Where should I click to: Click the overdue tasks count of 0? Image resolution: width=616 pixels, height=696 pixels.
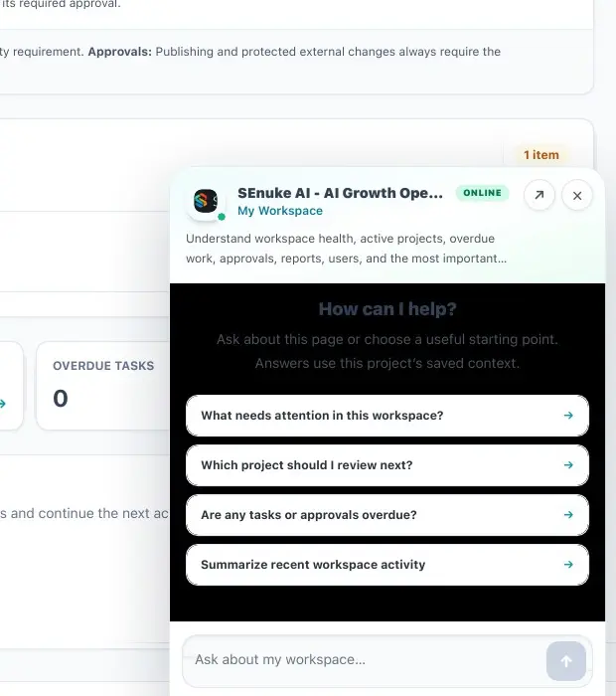tap(61, 398)
